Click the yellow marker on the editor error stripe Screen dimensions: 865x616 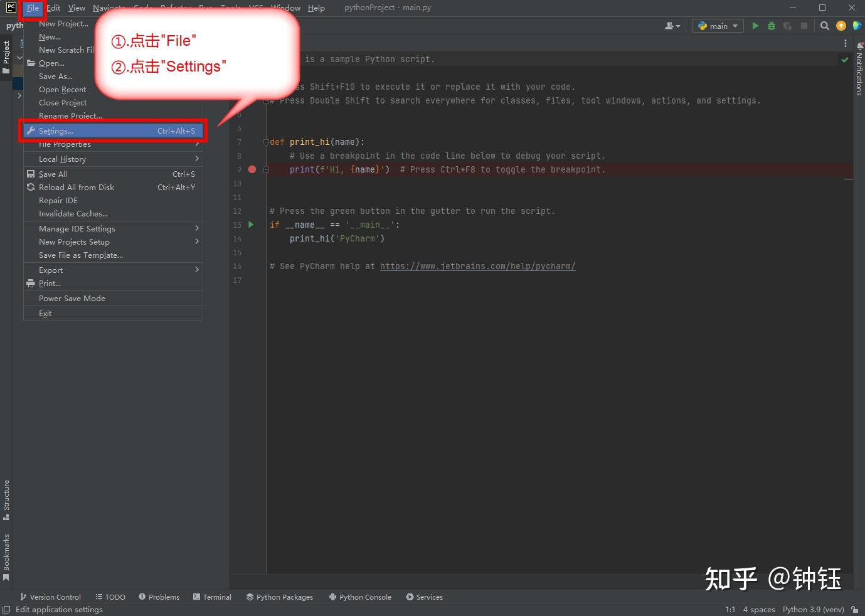pyautogui.click(x=848, y=179)
